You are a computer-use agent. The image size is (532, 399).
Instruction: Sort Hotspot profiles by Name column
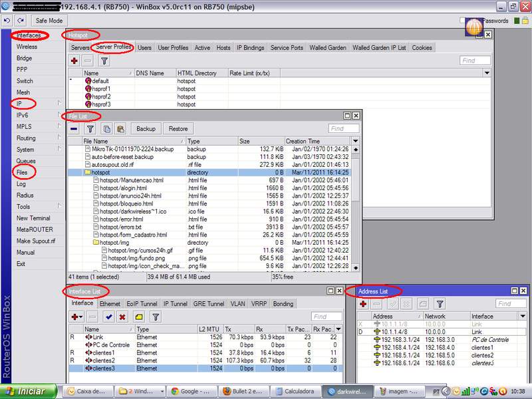(x=108, y=73)
